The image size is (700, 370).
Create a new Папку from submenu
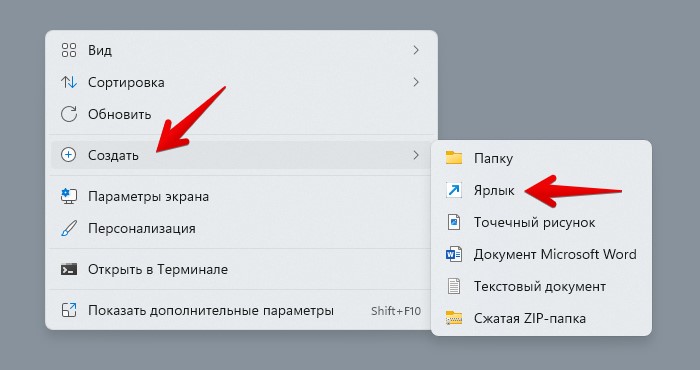tap(541, 158)
